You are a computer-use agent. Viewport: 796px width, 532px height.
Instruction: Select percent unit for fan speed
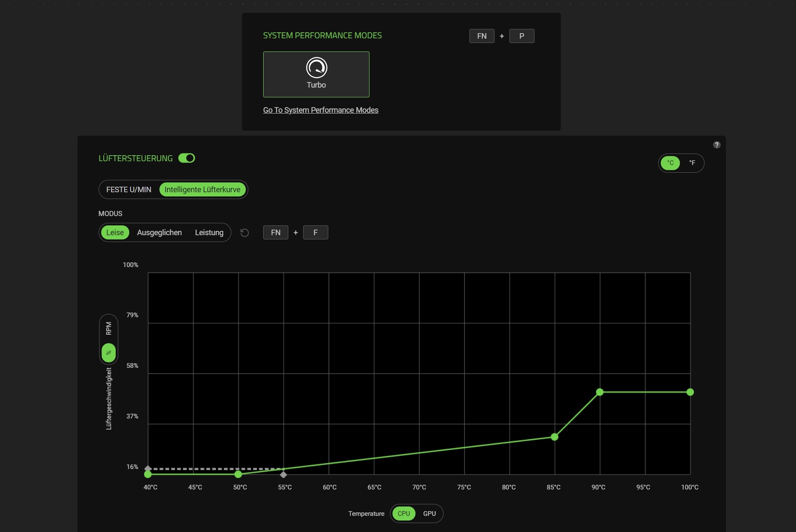[x=108, y=353]
